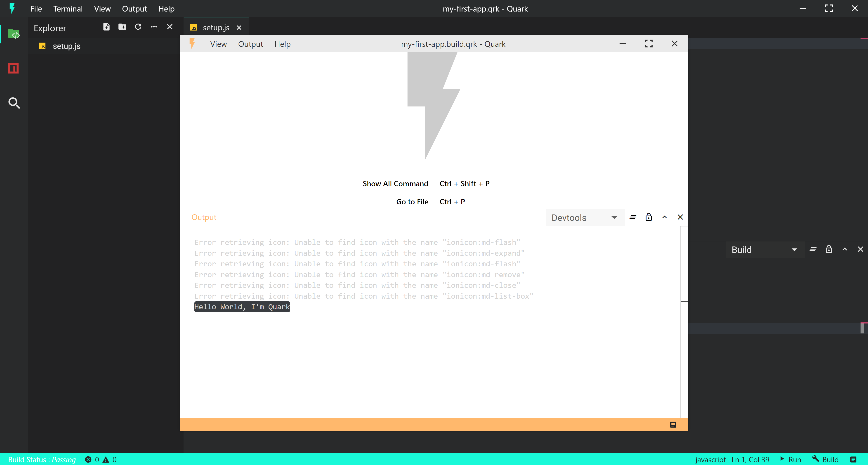
Task: Maximize the main my-first-app.qrk window
Action: [829, 8]
